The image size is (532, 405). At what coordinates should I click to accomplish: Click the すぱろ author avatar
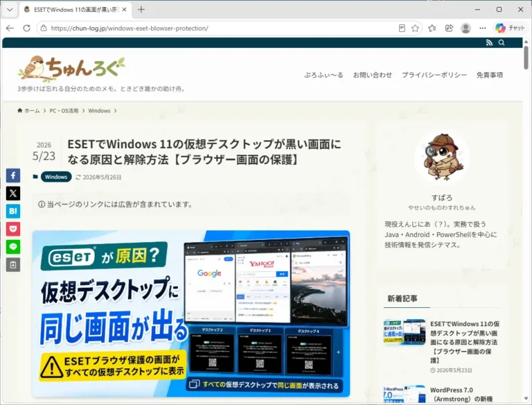[x=442, y=157]
